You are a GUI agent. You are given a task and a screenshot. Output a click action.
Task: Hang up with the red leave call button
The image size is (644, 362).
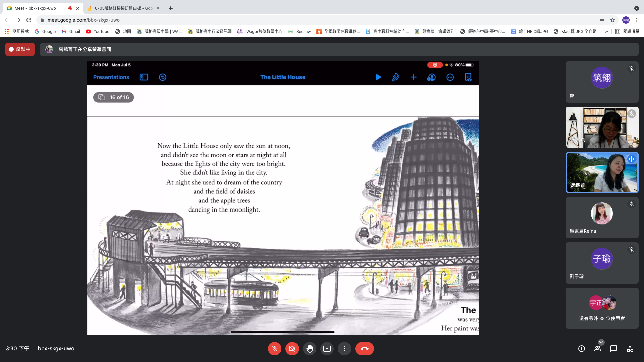(364, 349)
